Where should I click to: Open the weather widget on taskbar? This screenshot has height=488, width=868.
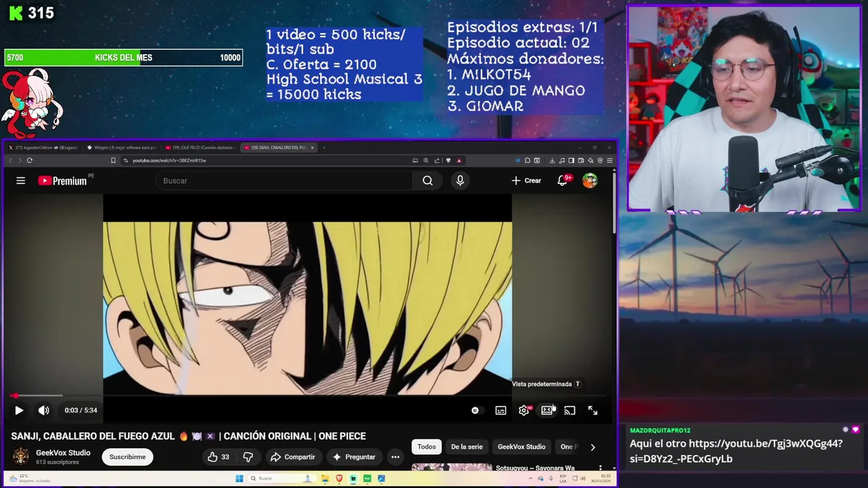[31, 479]
